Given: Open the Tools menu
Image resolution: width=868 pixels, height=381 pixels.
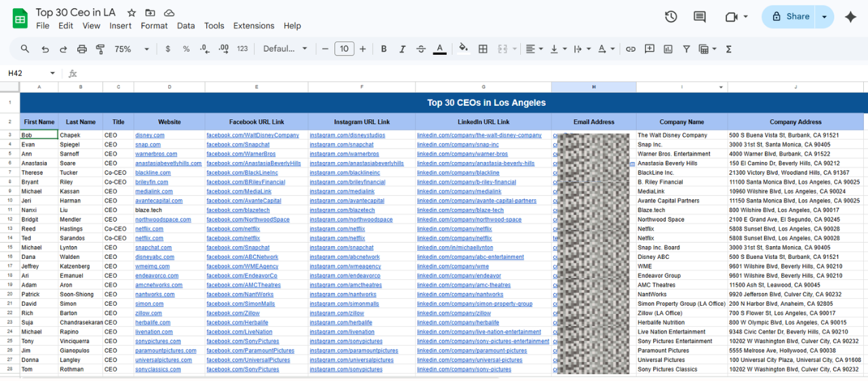Looking at the screenshot, I should [x=214, y=26].
